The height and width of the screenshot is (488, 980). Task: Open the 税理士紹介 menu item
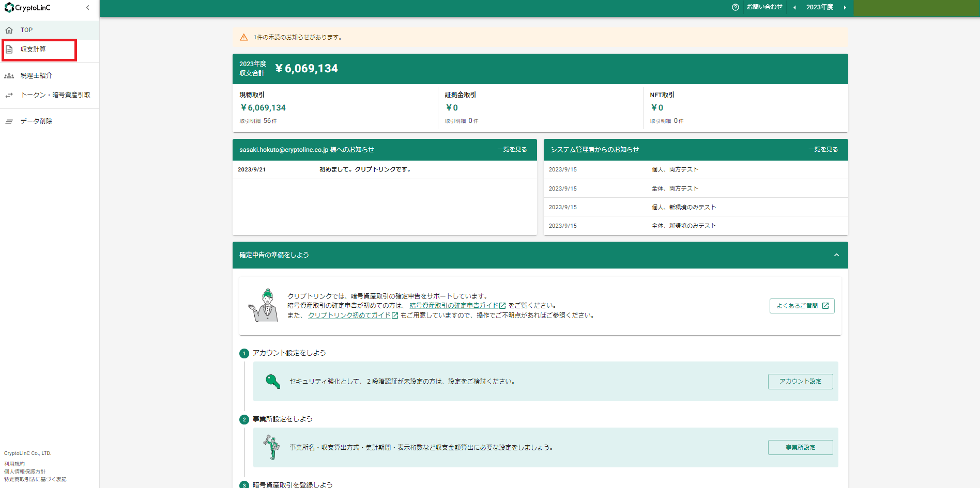coord(50,75)
